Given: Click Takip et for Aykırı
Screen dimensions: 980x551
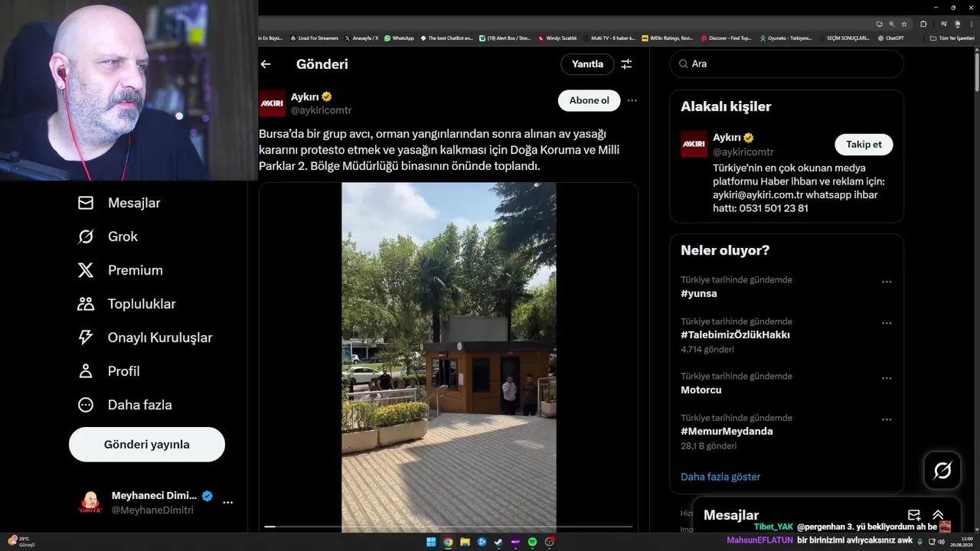Looking at the screenshot, I should click(864, 145).
